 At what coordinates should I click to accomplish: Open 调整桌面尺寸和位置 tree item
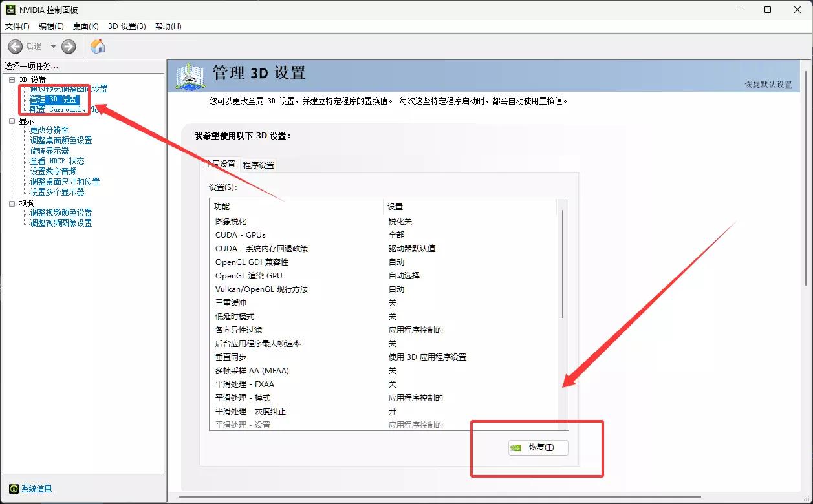65,182
